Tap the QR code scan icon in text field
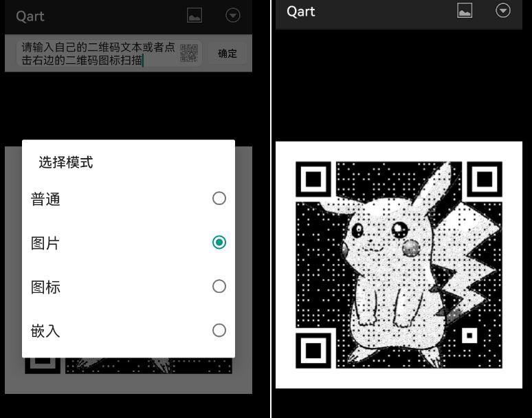Viewport: 532px width, 418px height. pos(189,54)
